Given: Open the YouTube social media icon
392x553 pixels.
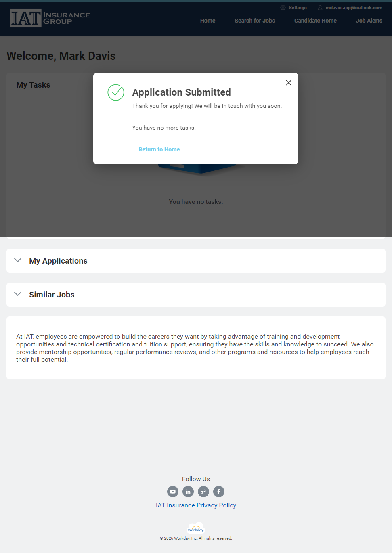Looking at the screenshot, I should [173, 492].
